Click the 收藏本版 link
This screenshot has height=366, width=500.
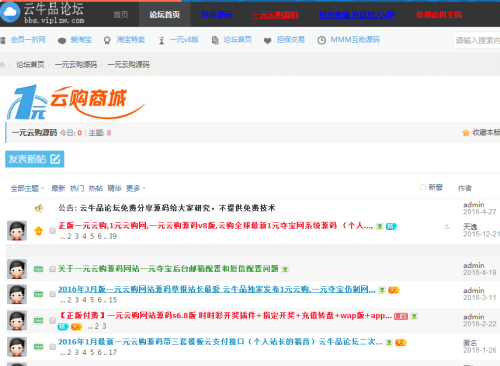486,133
